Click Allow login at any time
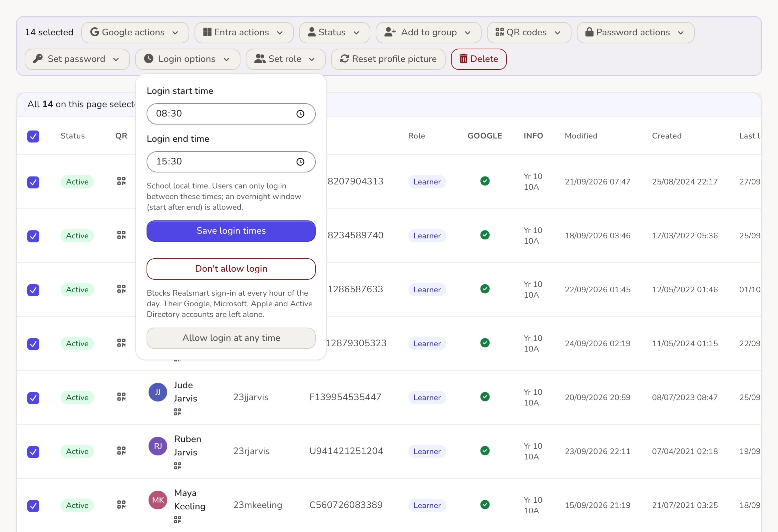Viewport: 778px width, 532px height. 231,338
